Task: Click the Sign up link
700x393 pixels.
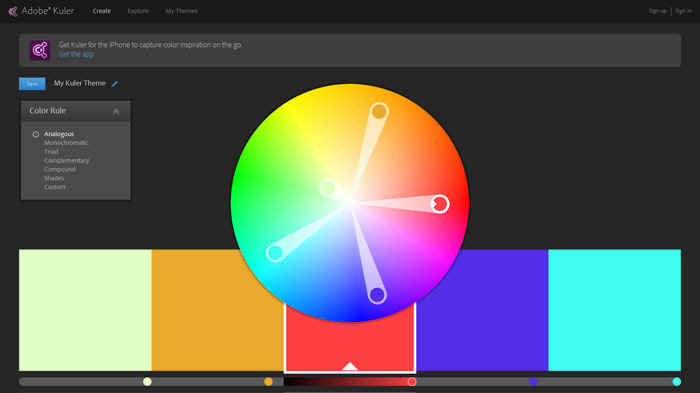Action: click(657, 11)
